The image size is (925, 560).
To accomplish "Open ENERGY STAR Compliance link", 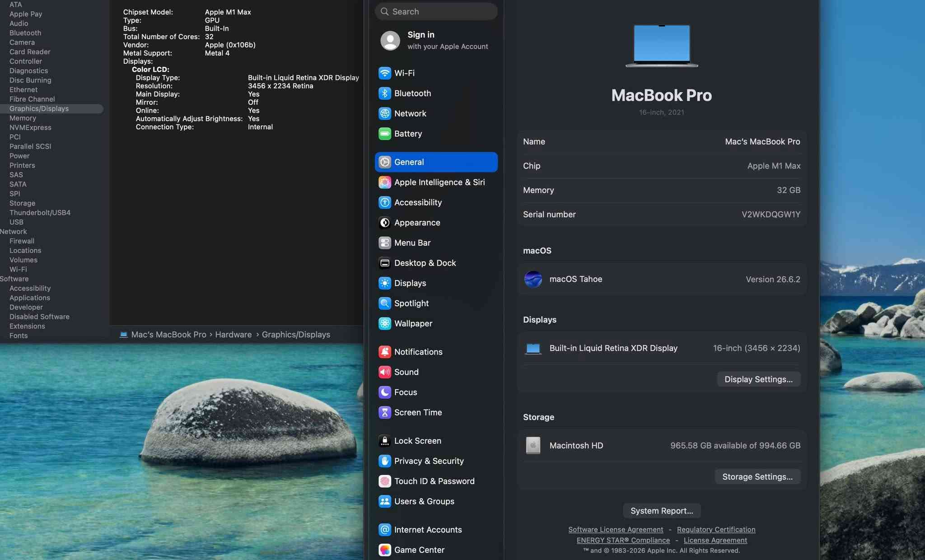I will [623, 540].
